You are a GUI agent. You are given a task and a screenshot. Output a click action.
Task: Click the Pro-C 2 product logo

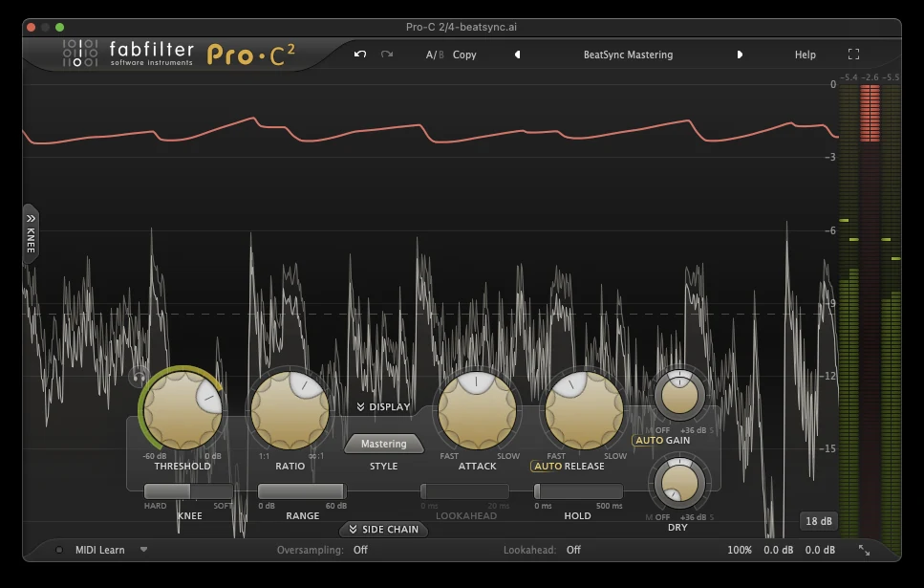(251, 54)
